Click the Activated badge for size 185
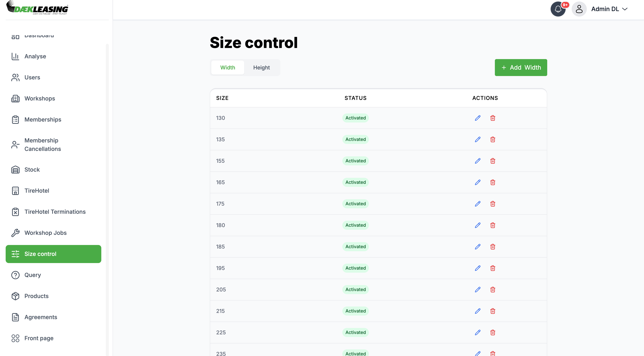This screenshot has height=356, width=644. [x=356, y=246]
